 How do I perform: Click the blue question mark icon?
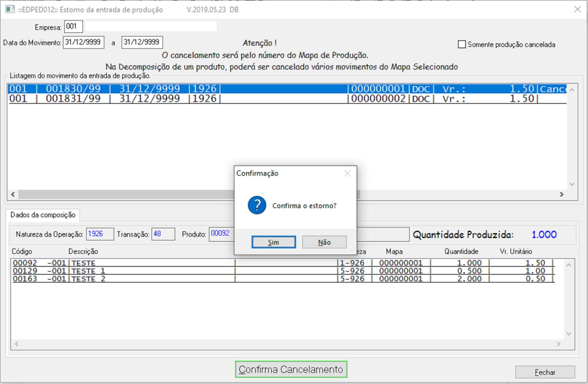click(x=257, y=205)
